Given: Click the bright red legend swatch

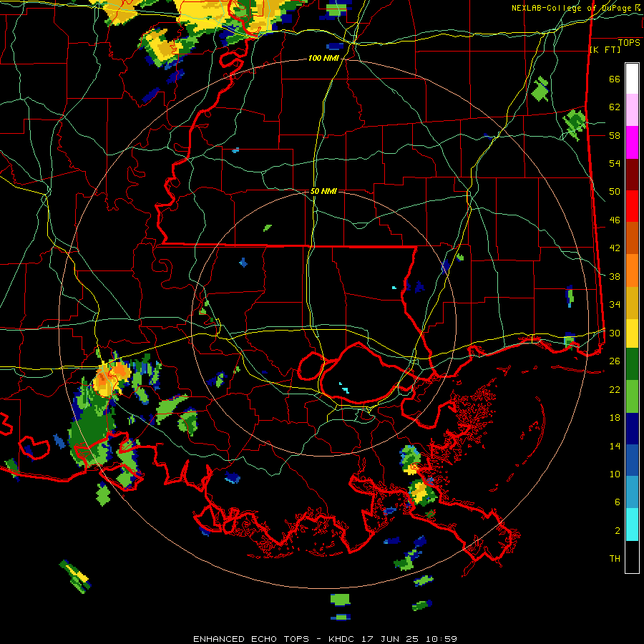Looking at the screenshot, I should tap(632, 206).
